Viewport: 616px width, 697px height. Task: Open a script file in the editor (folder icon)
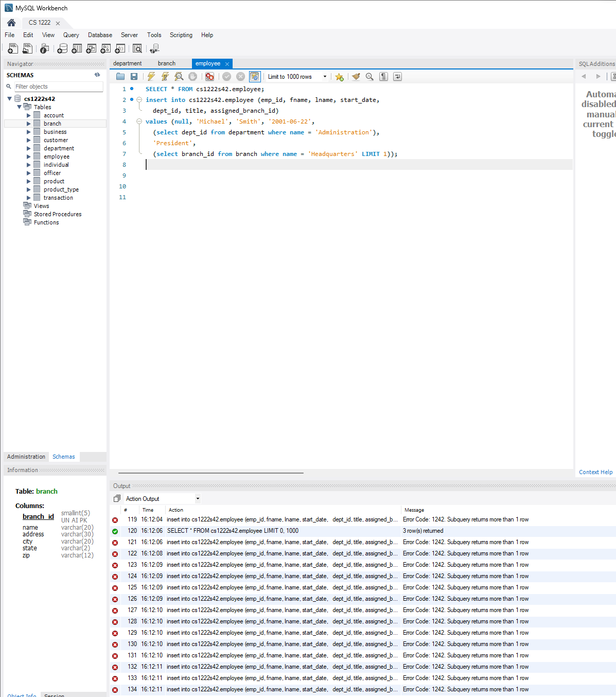click(x=120, y=77)
